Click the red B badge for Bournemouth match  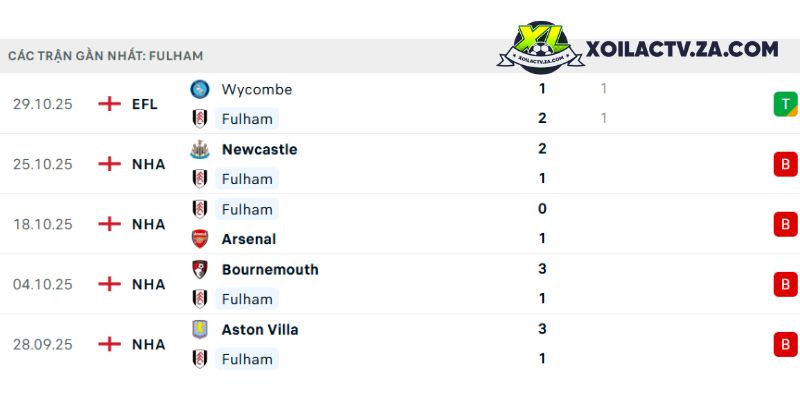click(785, 284)
